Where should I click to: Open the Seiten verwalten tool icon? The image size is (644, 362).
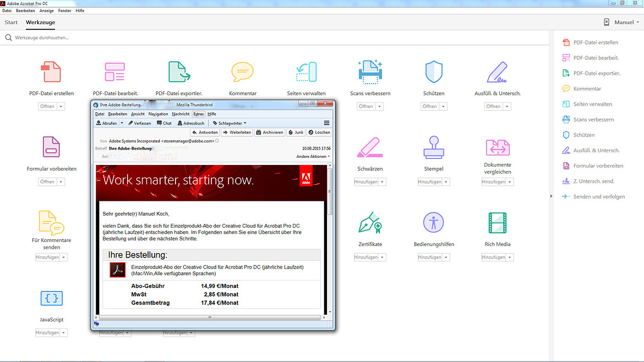(307, 72)
